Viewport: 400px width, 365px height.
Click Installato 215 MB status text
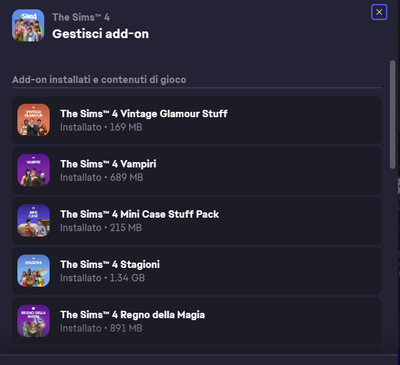pos(101,228)
